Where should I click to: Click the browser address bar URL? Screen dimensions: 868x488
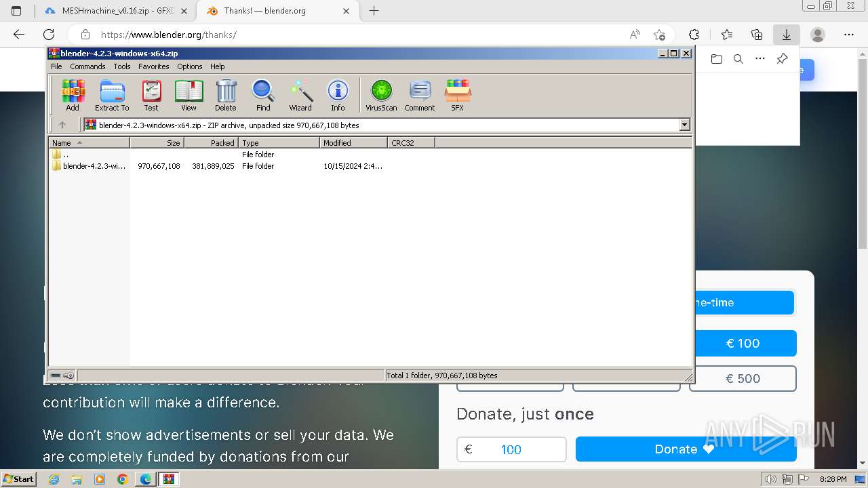(169, 35)
